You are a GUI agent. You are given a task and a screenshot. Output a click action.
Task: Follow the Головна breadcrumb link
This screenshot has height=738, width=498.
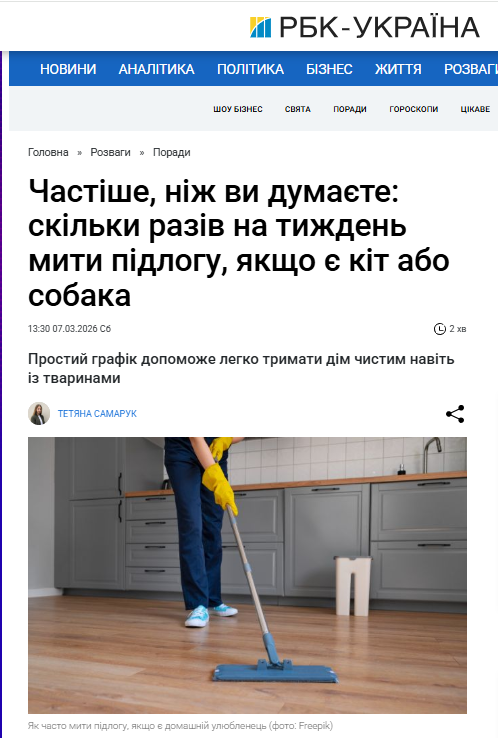tap(48, 152)
